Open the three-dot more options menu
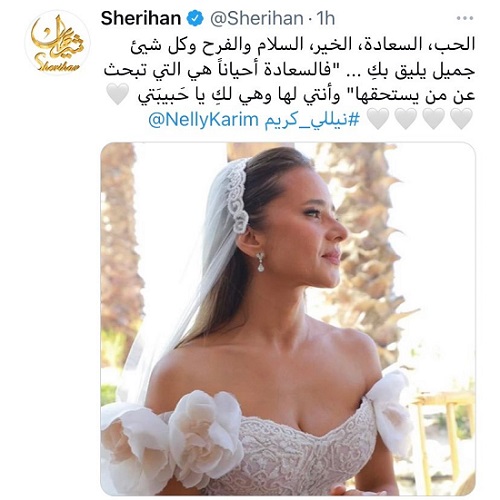 pyautogui.click(x=465, y=18)
